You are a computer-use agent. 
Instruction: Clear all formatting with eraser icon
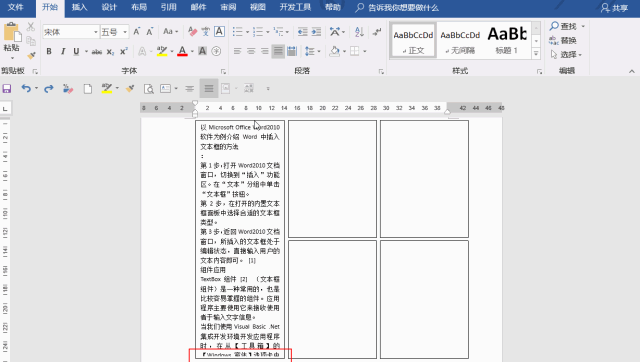[193, 31]
